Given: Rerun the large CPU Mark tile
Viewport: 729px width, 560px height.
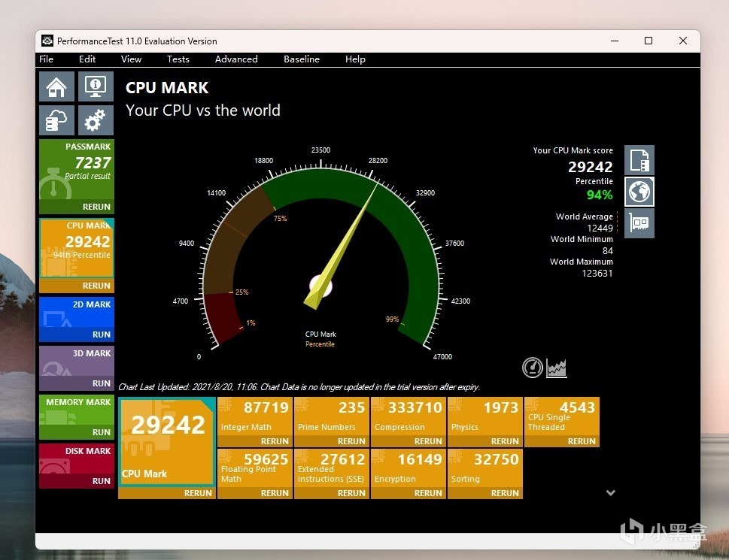Looking at the screenshot, I should coord(198,493).
